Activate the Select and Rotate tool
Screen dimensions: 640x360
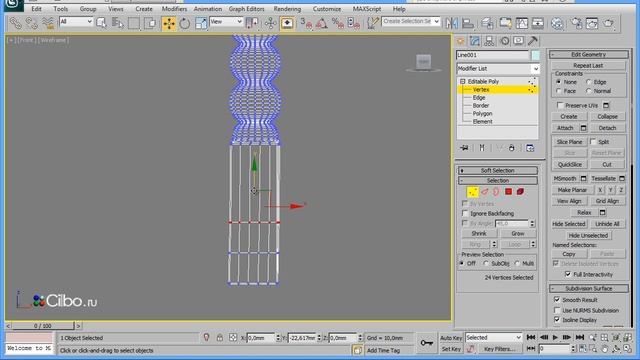point(185,23)
